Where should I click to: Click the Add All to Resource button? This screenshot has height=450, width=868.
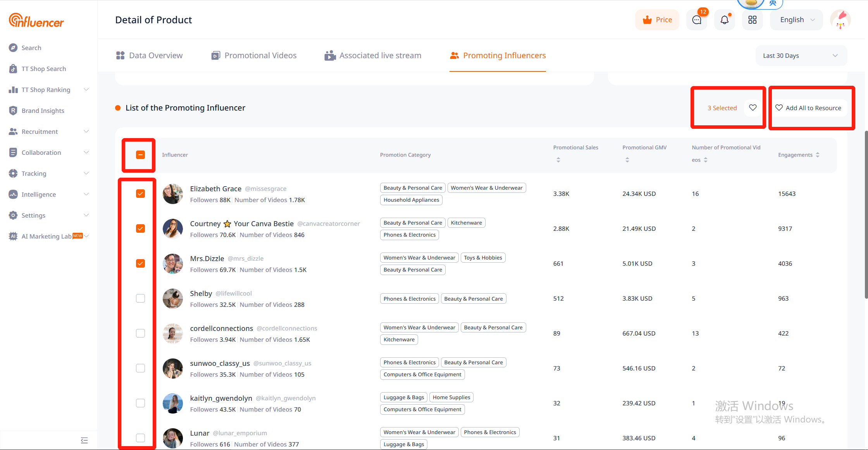tap(808, 108)
